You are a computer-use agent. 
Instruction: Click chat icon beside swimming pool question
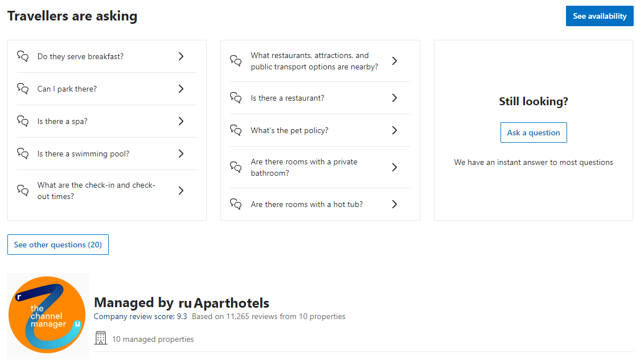click(x=23, y=154)
